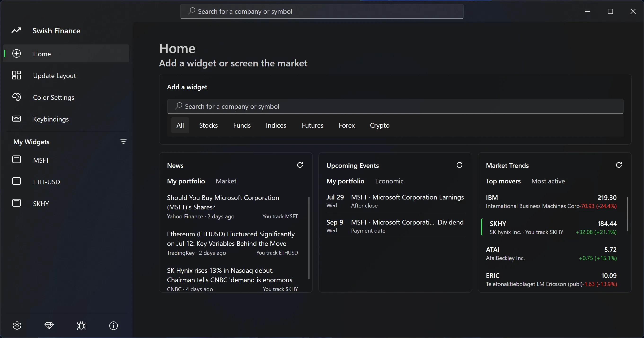This screenshot has width=644, height=338.
Task: Click magnifier icon in top search bar
Action: pyautogui.click(x=191, y=11)
